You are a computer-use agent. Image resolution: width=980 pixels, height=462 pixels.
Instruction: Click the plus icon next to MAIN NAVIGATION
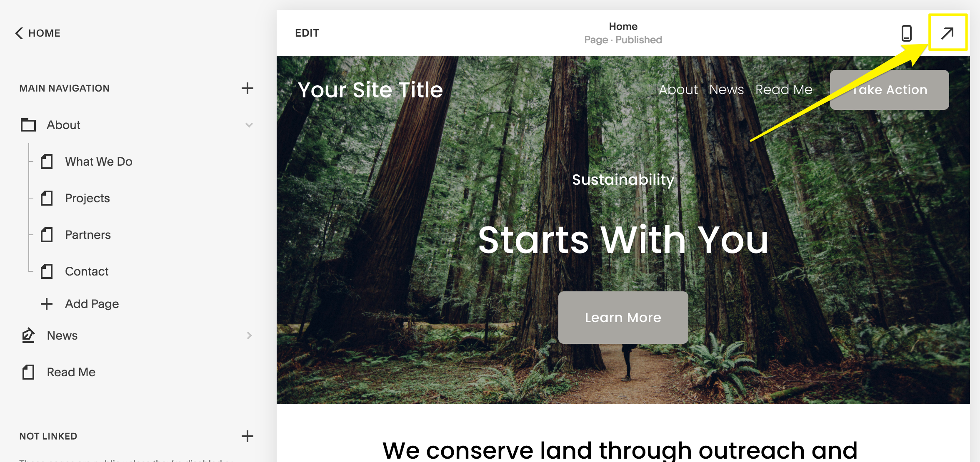click(x=247, y=87)
